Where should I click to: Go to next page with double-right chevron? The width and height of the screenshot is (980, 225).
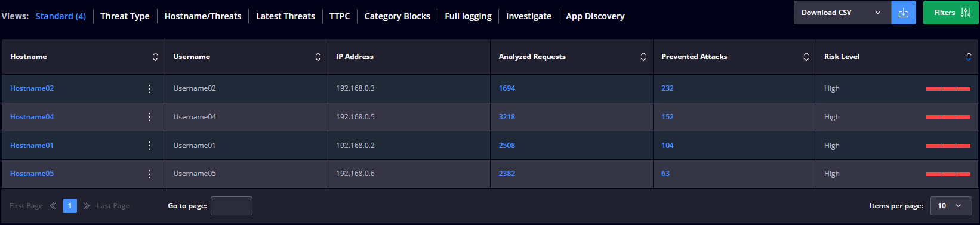87,206
